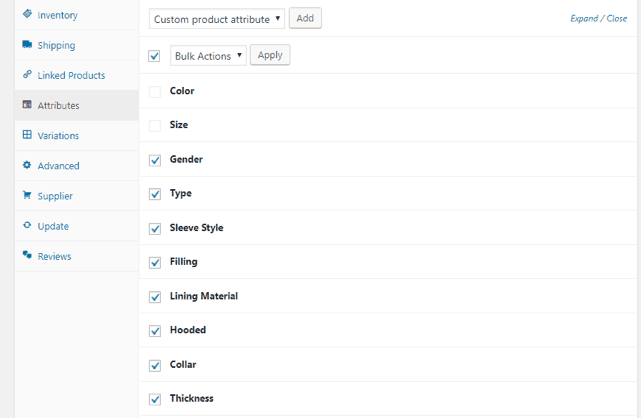Open the Custom product attribute dropdown
The height and width of the screenshot is (418, 641).
pos(217,18)
